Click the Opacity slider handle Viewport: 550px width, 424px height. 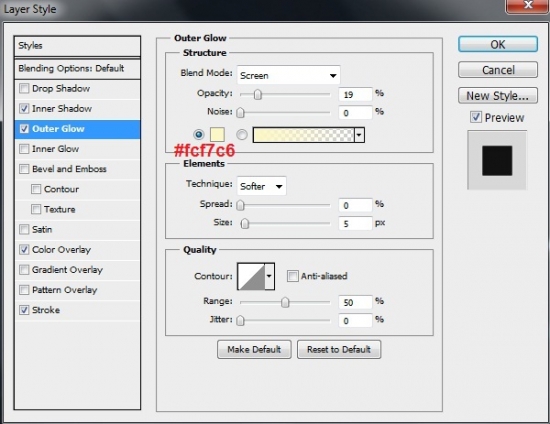(258, 94)
